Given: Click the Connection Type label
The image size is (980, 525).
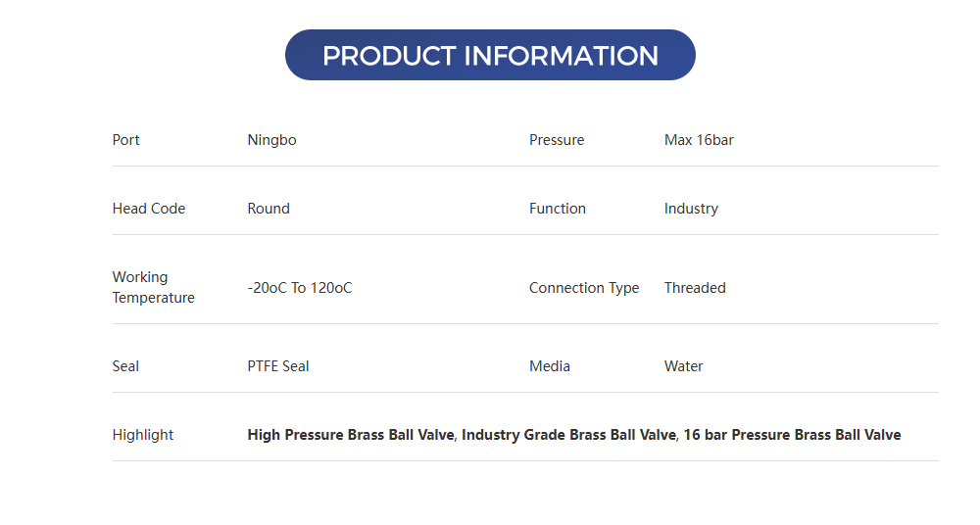Looking at the screenshot, I should (584, 288).
